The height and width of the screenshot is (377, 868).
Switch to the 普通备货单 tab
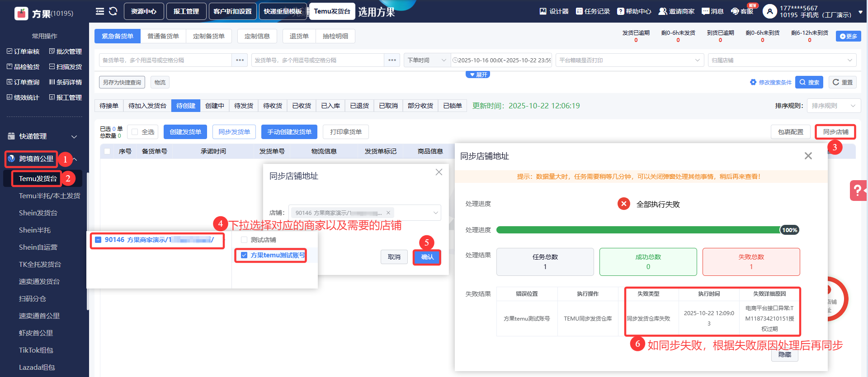[163, 36]
